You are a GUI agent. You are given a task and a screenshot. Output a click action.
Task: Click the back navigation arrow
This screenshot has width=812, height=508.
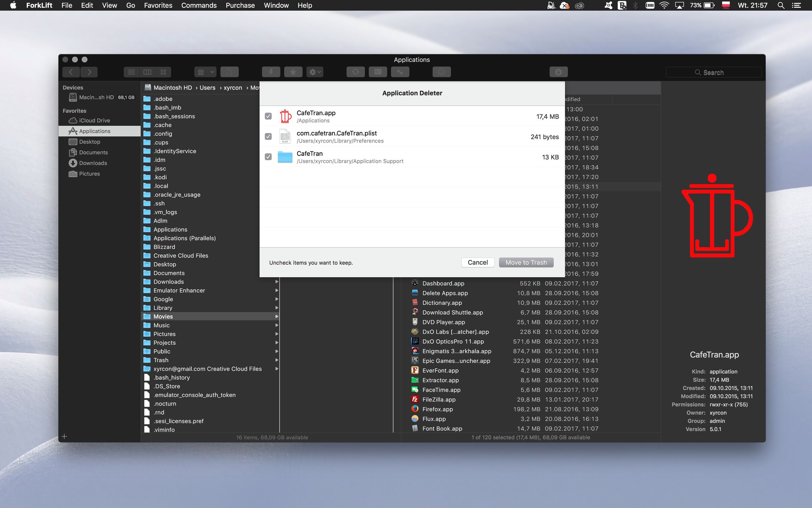[71, 72]
